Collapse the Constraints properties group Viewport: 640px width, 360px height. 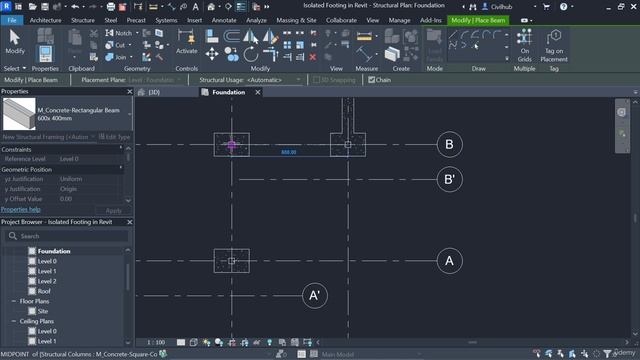click(x=121, y=147)
